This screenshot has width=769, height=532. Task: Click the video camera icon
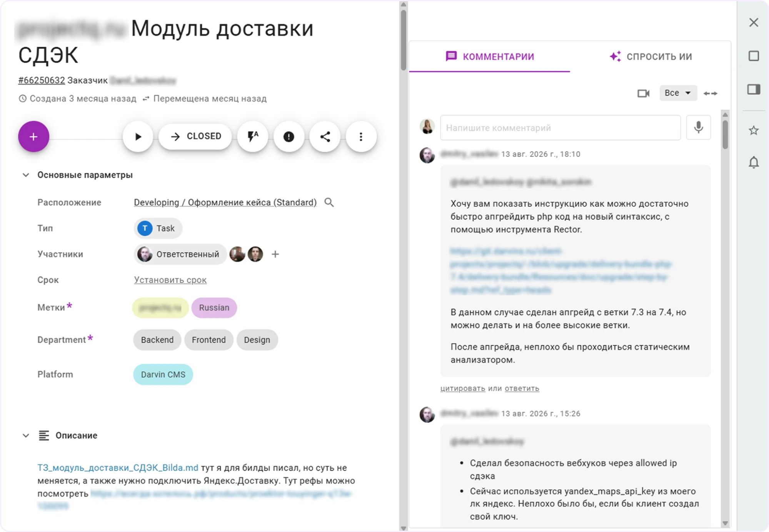643,93
